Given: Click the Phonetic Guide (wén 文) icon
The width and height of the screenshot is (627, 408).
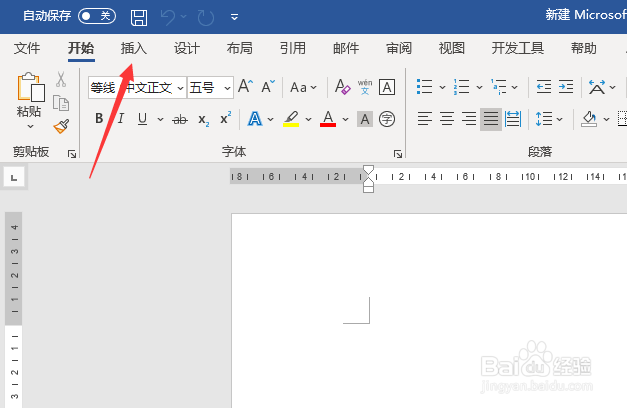Looking at the screenshot, I should [x=365, y=87].
